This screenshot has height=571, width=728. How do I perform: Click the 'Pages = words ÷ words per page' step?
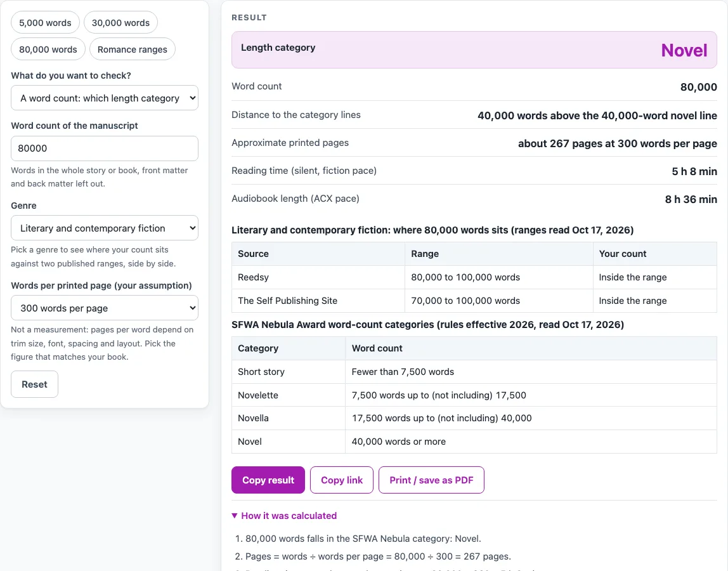[378, 556]
